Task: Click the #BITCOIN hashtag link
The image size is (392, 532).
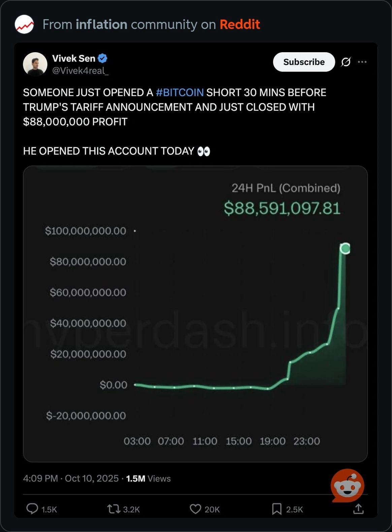Action: coord(180,92)
